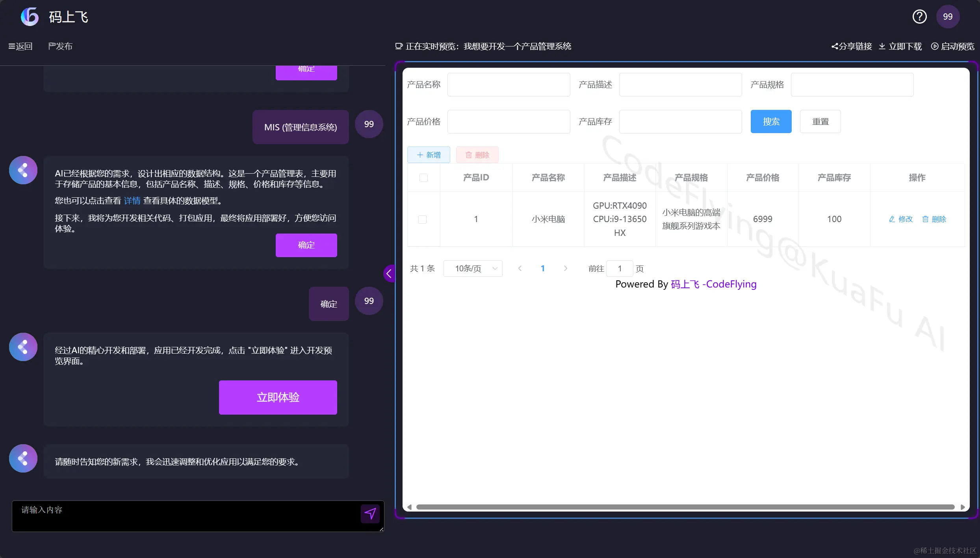Click the 返回 menu item
The image size is (980, 558).
click(x=20, y=46)
